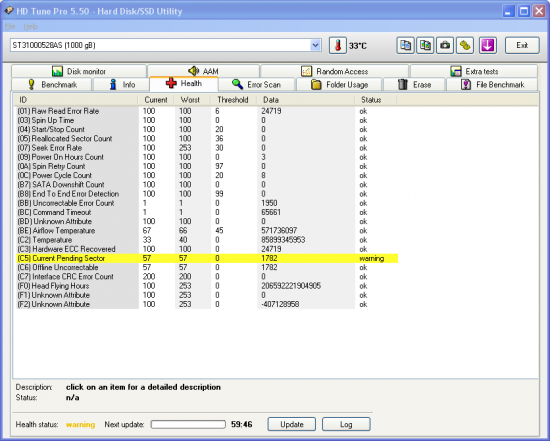This screenshot has height=441, width=550.
Task: Open the Disk monitor tab
Action: click(x=79, y=71)
